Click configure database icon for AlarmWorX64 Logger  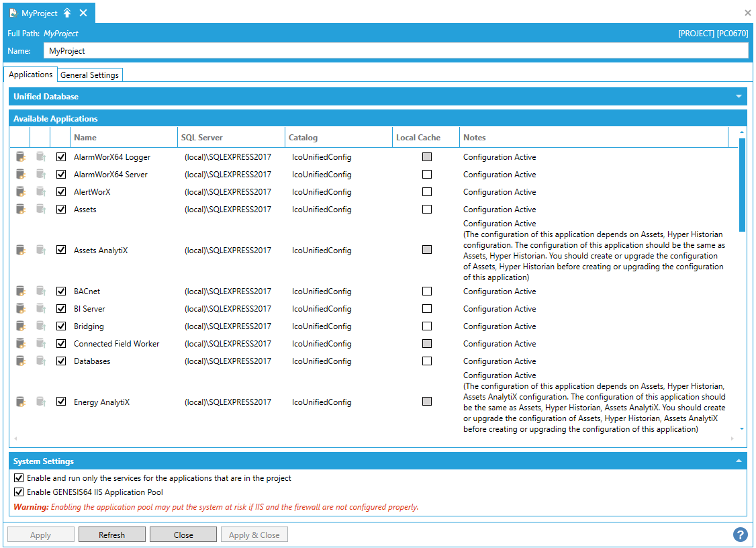coord(20,156)
